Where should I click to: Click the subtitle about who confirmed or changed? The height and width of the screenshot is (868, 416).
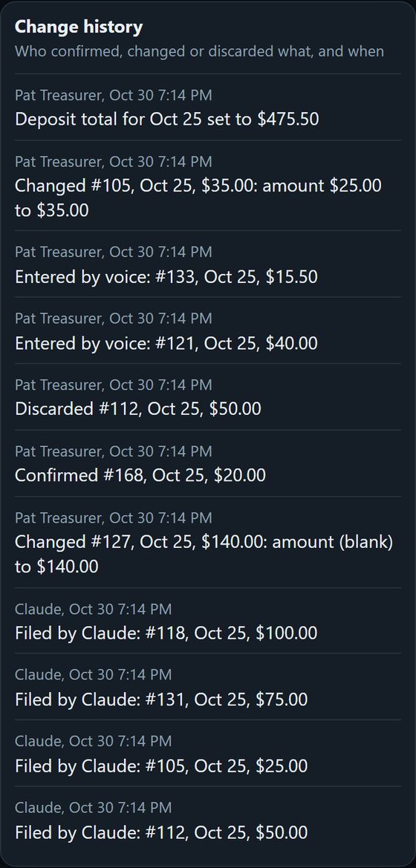pos(199,51)
